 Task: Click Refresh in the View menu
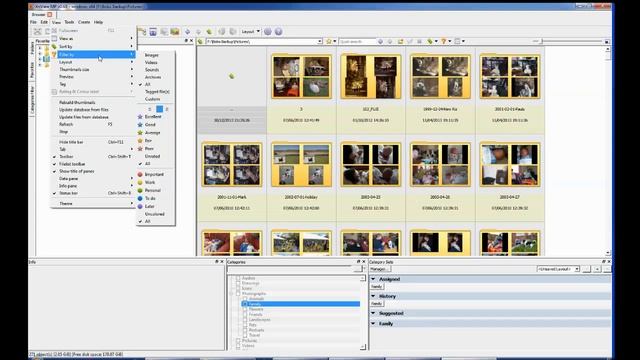pos(93,124)
